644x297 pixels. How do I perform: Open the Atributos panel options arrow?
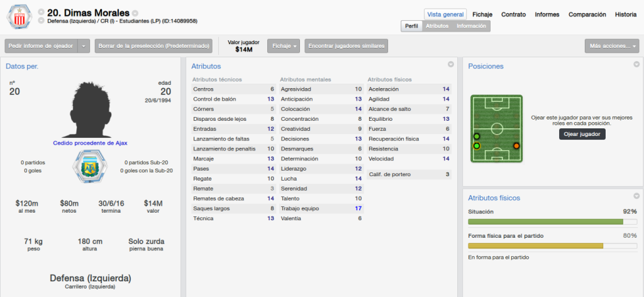coord(450,64)
